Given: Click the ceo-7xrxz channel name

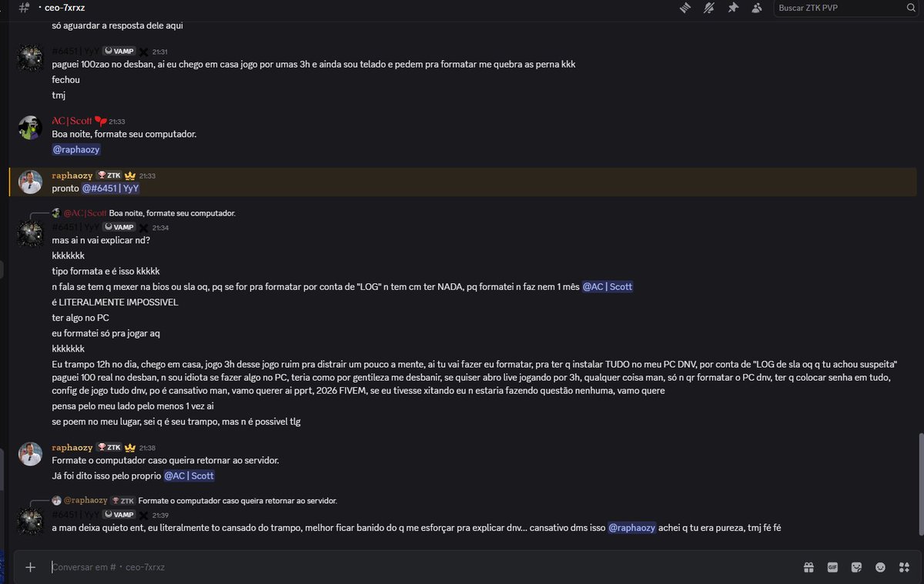Looking at the screenshot, I should pyautogui.click(x=65, y=8).
